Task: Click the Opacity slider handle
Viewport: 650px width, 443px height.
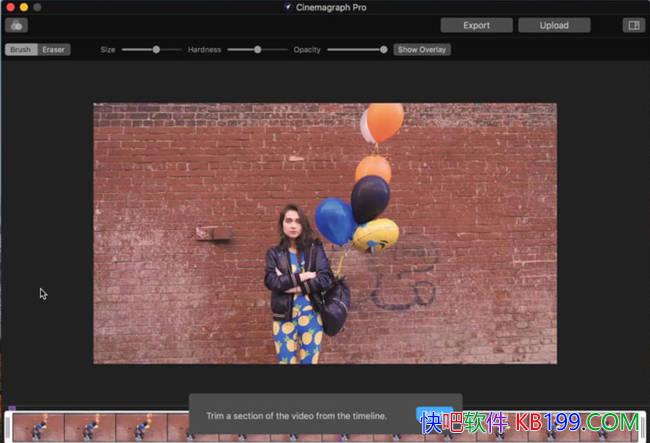Action: [x=383, y=49]
